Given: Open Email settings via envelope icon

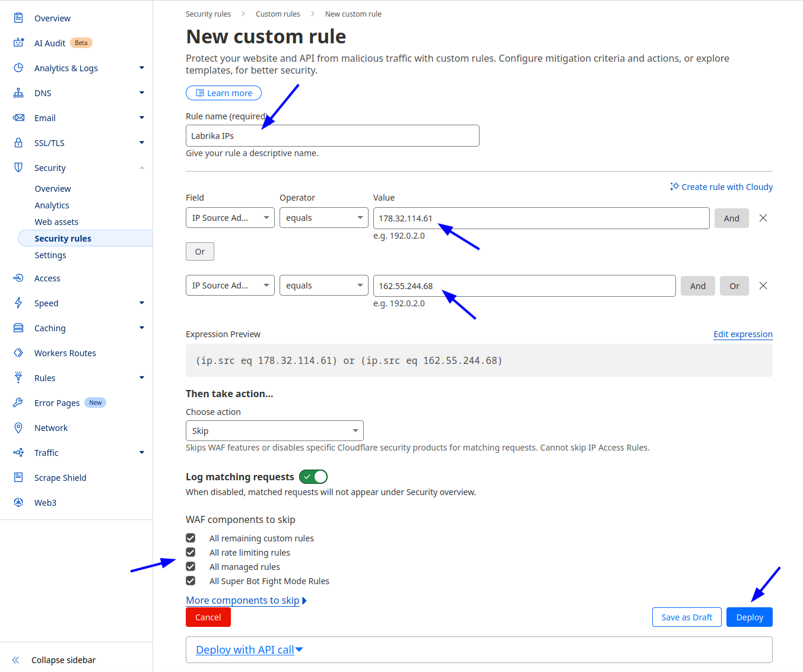Looking at the screenshot, I should 18,118.
